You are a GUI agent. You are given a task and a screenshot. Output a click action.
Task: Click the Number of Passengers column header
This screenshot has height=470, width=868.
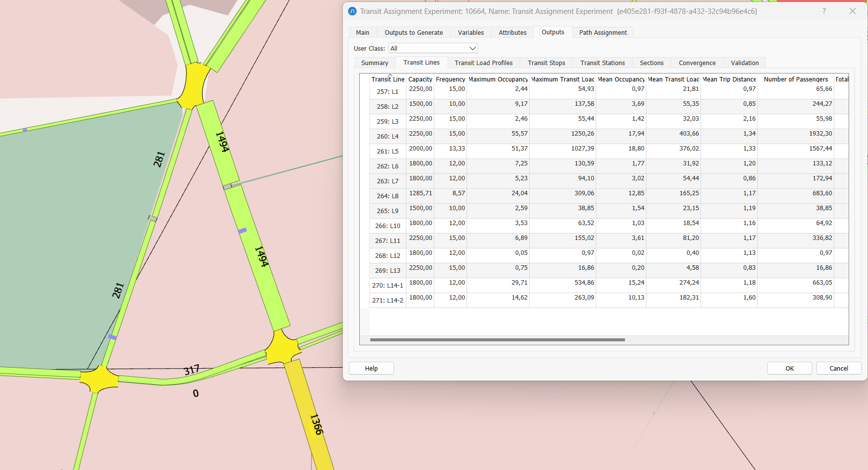coord(795,79)
